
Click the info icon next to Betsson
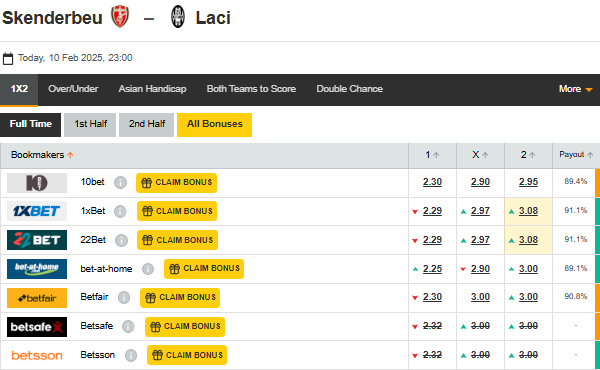(130, 355)
